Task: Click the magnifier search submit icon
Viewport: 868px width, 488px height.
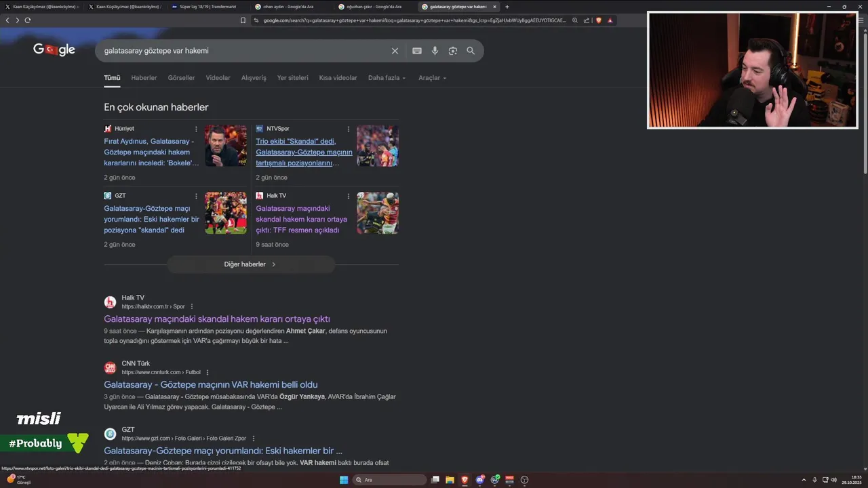Action: point(471,51)
